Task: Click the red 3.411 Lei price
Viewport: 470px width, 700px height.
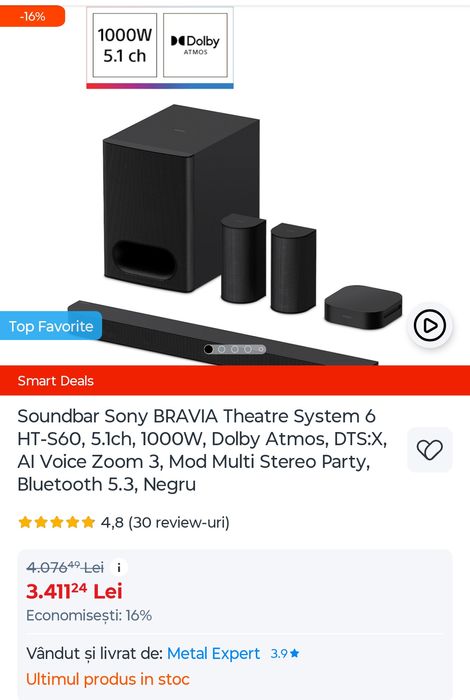Action: coord(74,592)
